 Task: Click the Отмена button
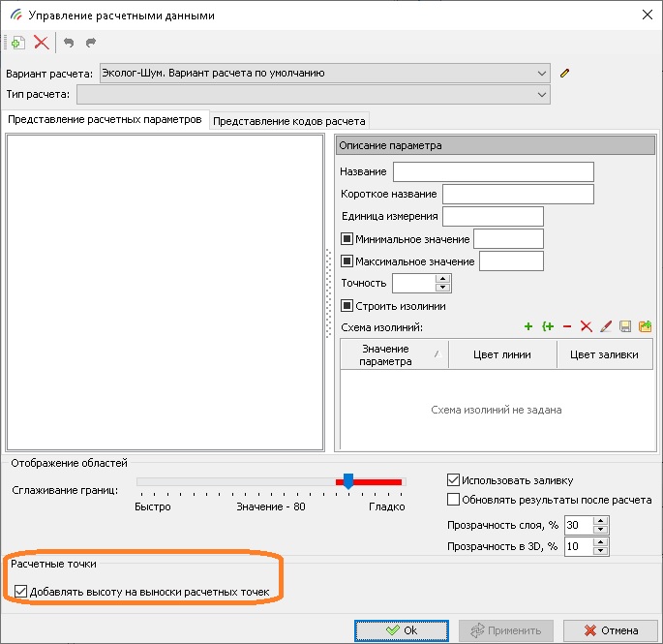610,630
